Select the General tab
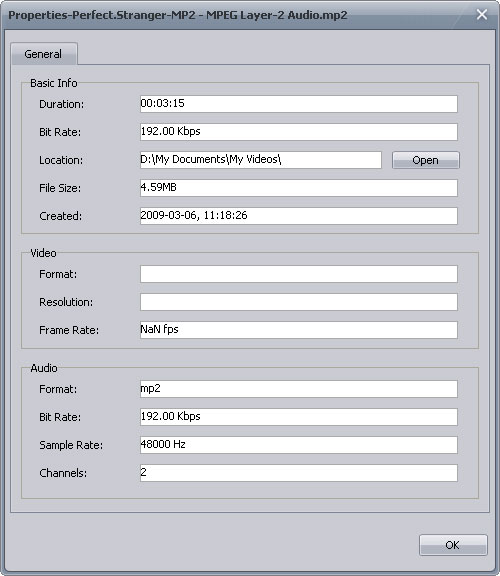The width and height of the screenshot is (500, 576). click(x=44, y=54)
